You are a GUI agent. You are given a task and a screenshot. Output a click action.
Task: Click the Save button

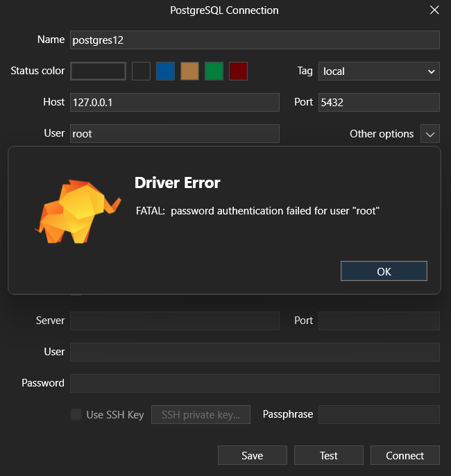point(252,455)
